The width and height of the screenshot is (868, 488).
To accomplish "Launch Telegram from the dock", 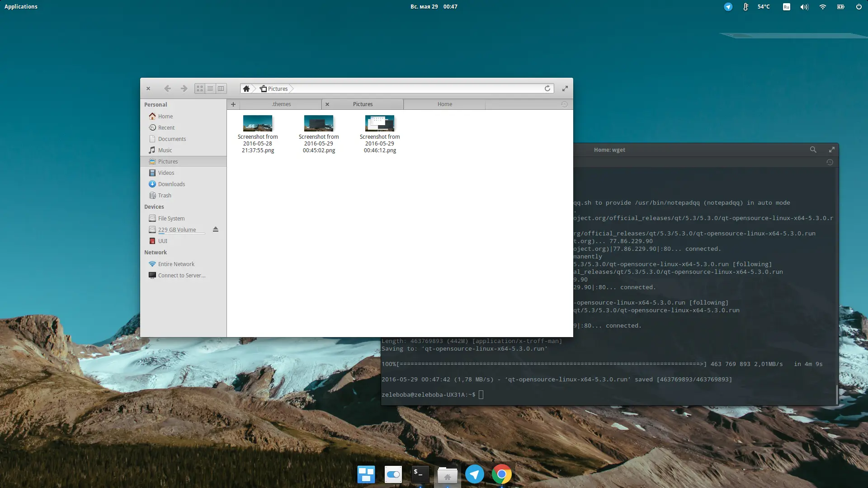I will point(475,474).
